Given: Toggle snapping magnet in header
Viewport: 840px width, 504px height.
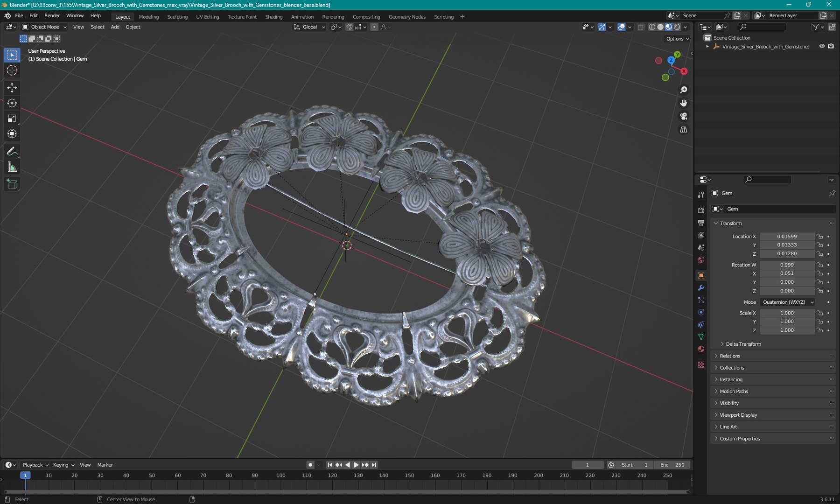Looking at the screenshot, I should (x=349, y=27).
